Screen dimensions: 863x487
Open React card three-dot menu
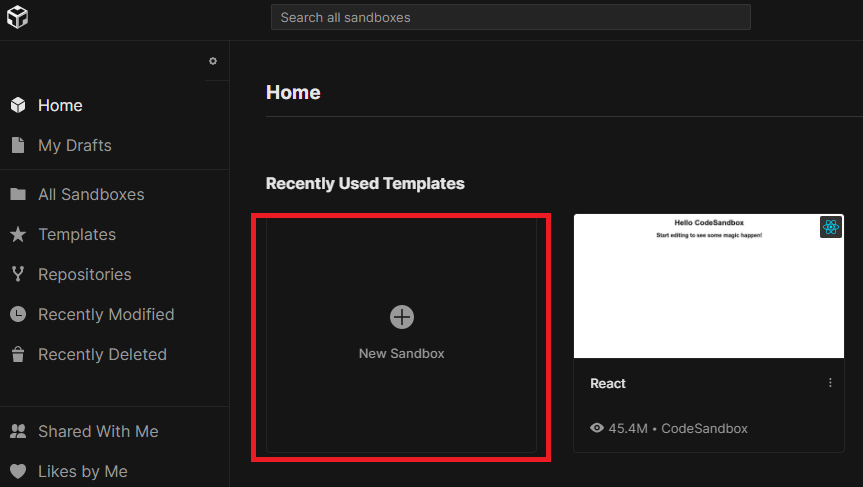[830, 382]
